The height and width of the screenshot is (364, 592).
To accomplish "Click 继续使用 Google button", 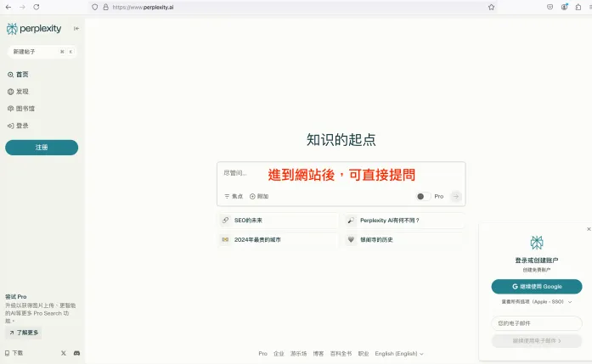I will [x=536, y=286].
